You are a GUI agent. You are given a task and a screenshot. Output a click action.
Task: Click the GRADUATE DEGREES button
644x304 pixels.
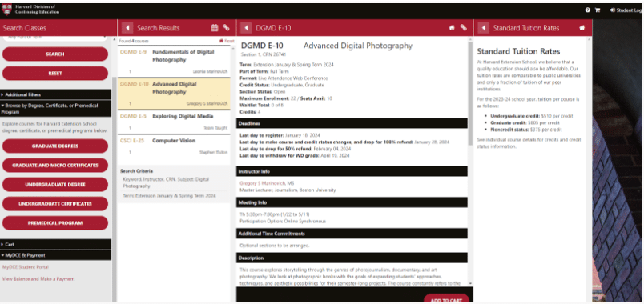coord(55,146)
